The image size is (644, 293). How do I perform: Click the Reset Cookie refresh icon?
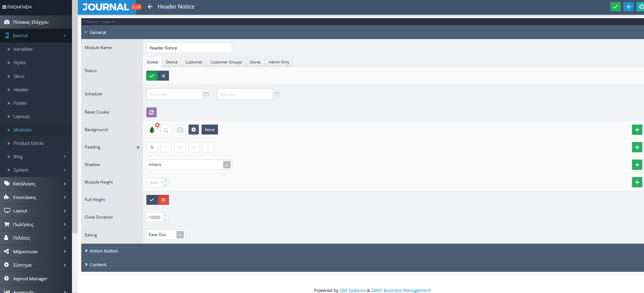151,112
